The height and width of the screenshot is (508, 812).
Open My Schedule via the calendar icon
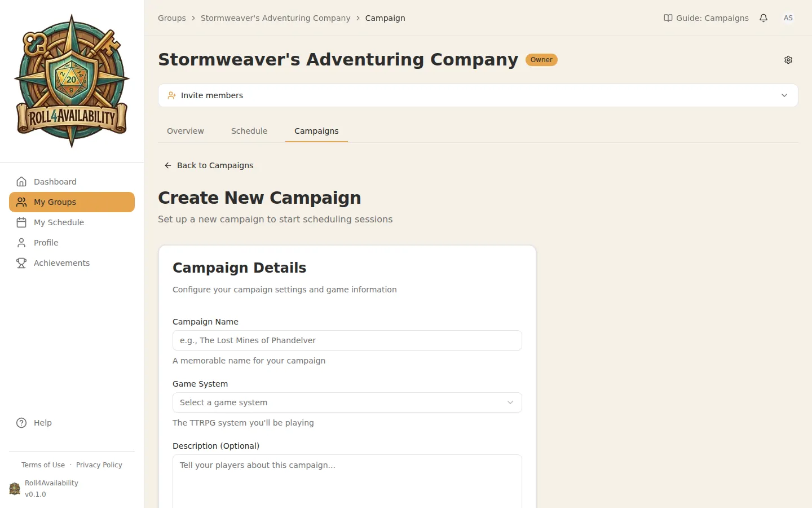(21, 222)
